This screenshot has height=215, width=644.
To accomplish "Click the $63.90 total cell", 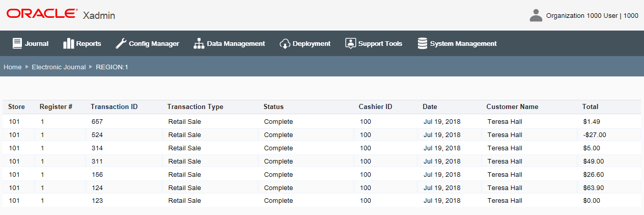I will click(594, 187).
